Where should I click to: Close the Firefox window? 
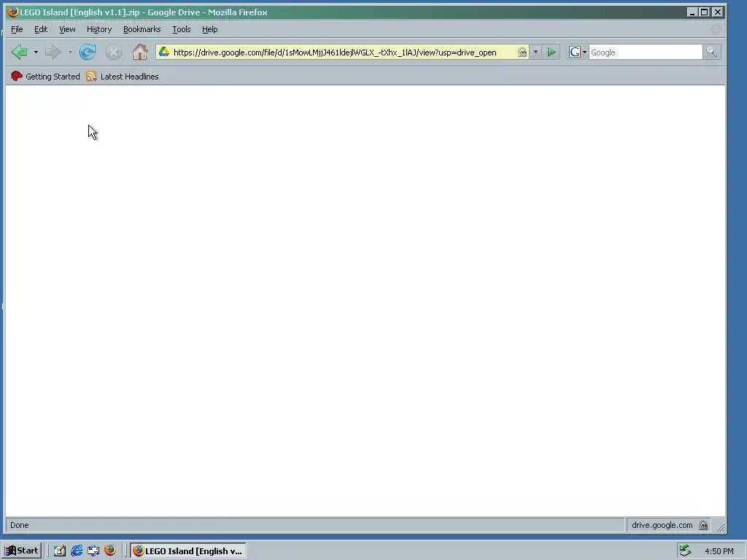pyautogui.click(x=718, y=12)
